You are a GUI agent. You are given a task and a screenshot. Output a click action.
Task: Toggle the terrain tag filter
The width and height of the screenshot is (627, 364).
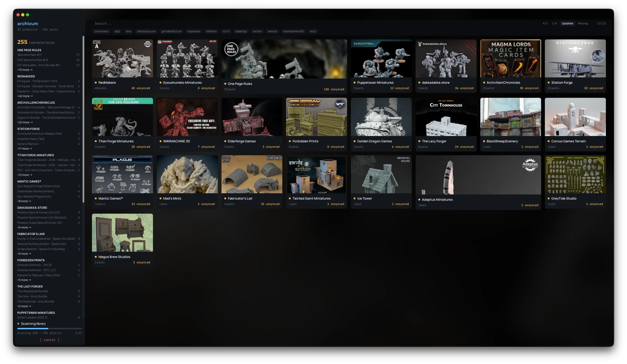(x=257, y=31)
